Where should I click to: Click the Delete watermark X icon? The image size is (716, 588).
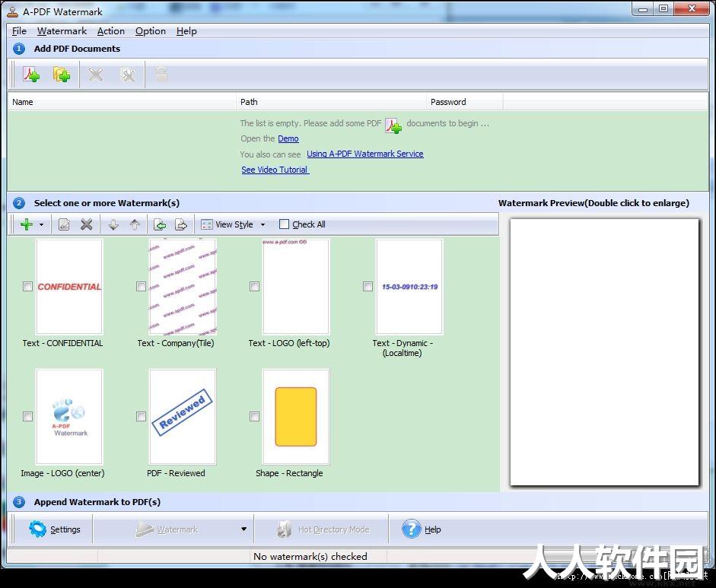(86, 224)
